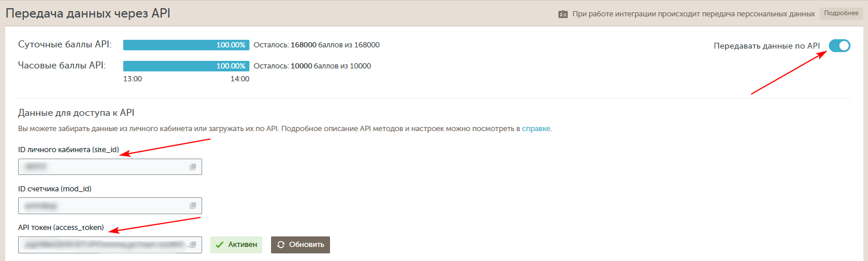Click the remaining 10000 points text
The height and width of the screenshot is (261, 868).
(x=313, y=66)
